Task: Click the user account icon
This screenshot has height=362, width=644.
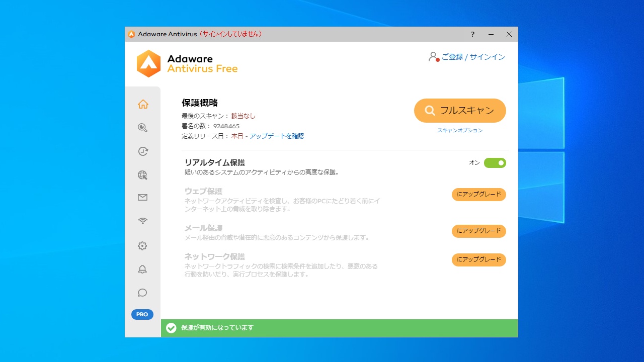Action: click(x=434, y=57)
